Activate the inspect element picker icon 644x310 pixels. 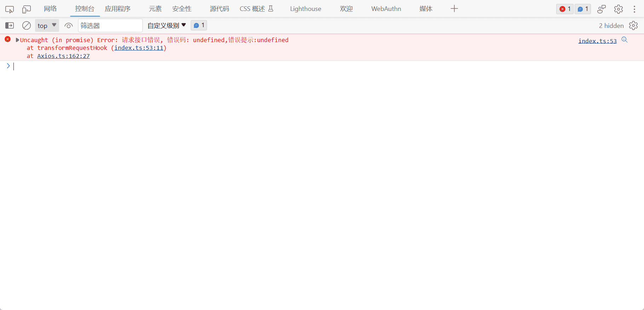(x=10, y=9)
